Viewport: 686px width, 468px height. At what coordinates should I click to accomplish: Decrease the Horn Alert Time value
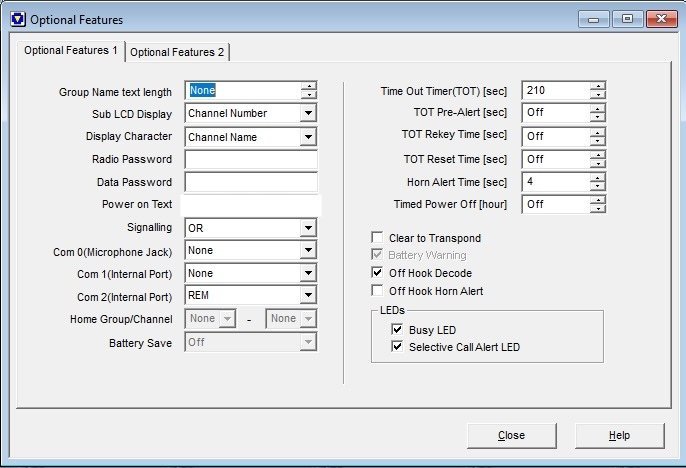point(597,186)
